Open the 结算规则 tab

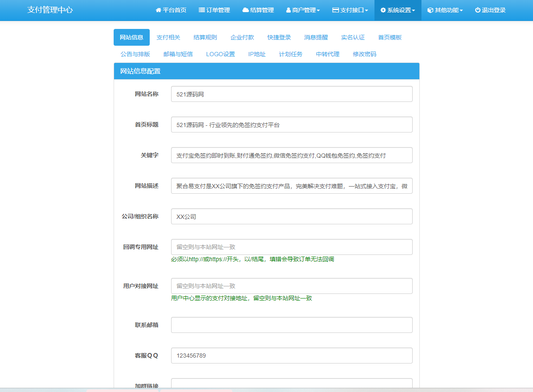click(x=205, y=37)
